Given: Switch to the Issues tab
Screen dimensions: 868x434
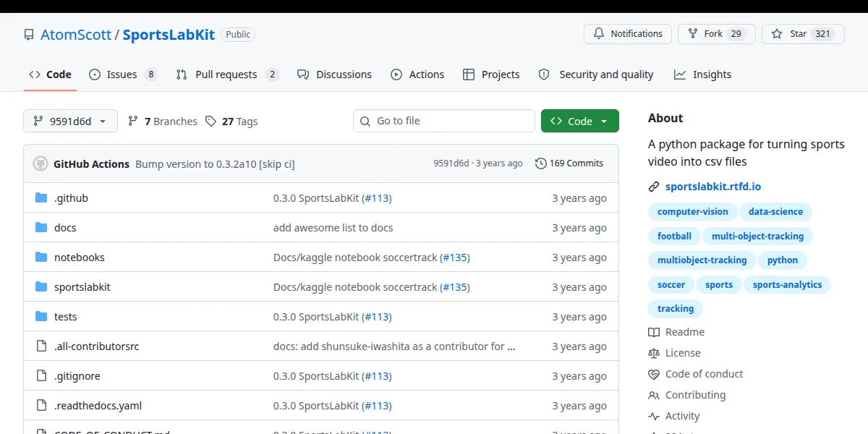Looking at the screenshot, I should (123, 75).
